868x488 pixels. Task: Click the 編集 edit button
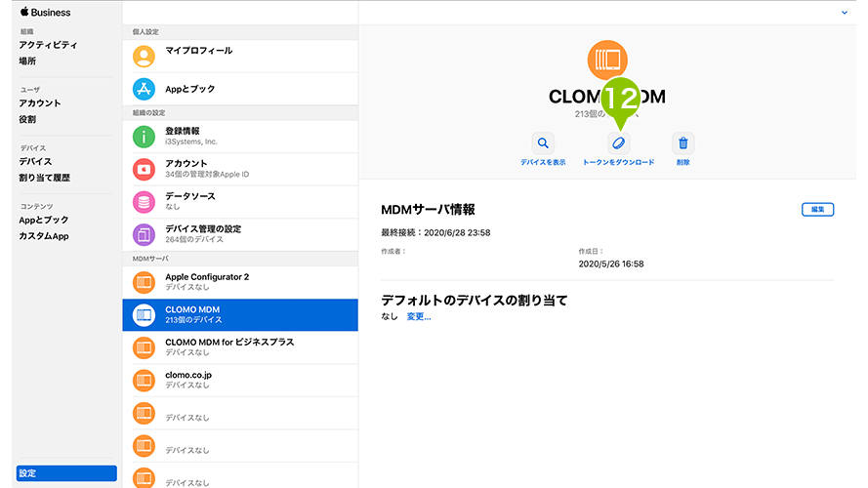[x=817, y=209]
